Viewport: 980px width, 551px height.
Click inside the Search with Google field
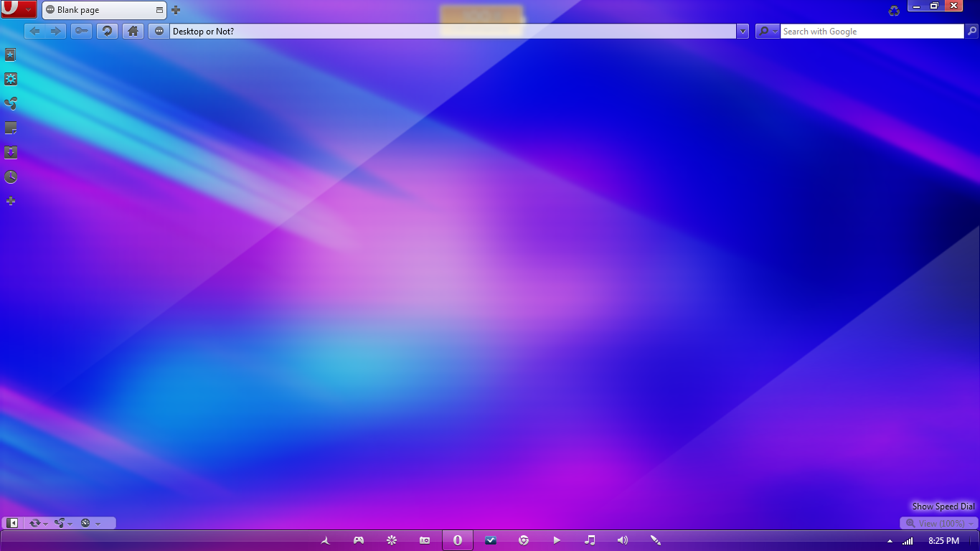point(861,31)
